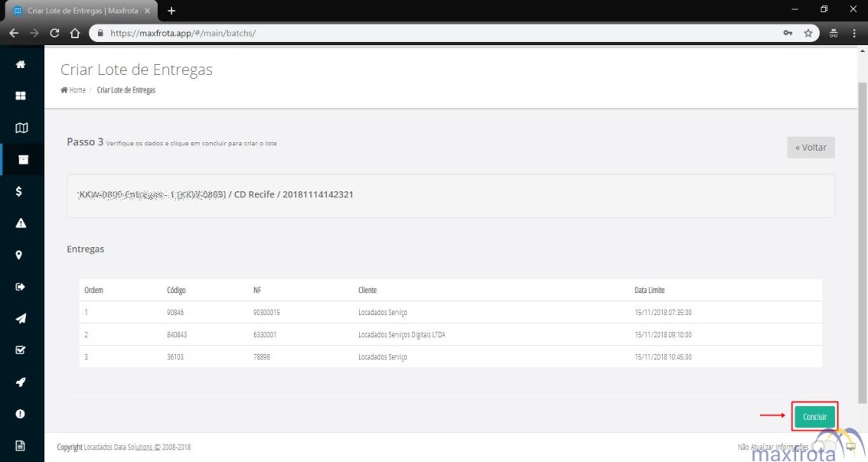This screenshot has width=868, height=462.
Task: Click the rocket icon in sidebar
Action: click(21, 382)
